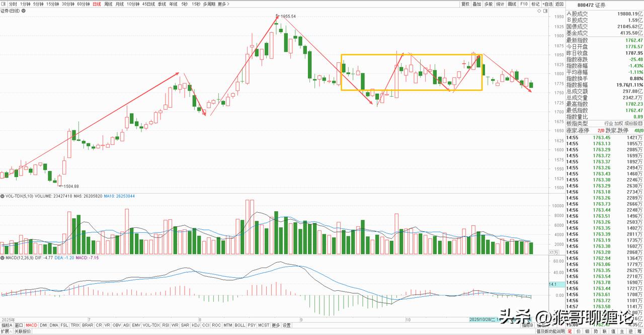The height and width of the screenshot is (335, 644).
Task: Select the 10分钟 period
Action: click(133, 4)
